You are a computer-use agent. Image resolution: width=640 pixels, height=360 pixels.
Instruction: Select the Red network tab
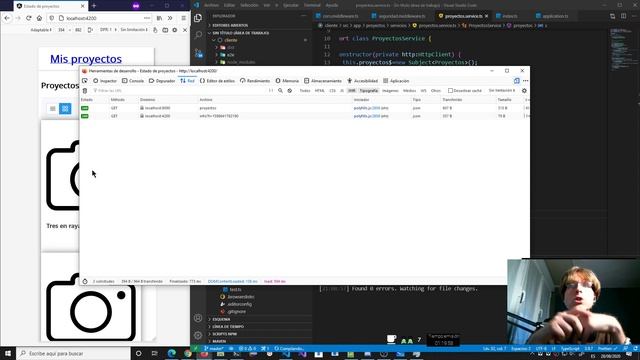(187, 81)
